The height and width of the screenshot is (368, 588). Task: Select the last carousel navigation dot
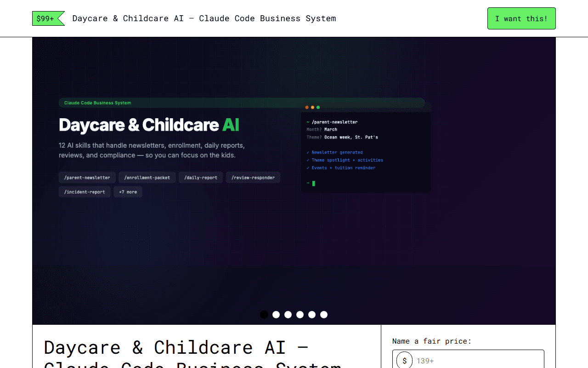coord(324,315)
